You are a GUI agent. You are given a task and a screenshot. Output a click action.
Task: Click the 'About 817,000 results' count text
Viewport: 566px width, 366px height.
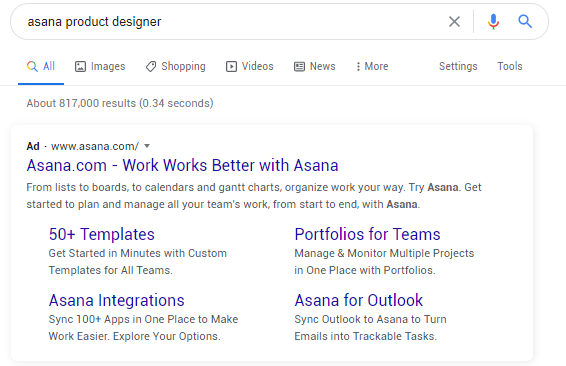[120, 104]
